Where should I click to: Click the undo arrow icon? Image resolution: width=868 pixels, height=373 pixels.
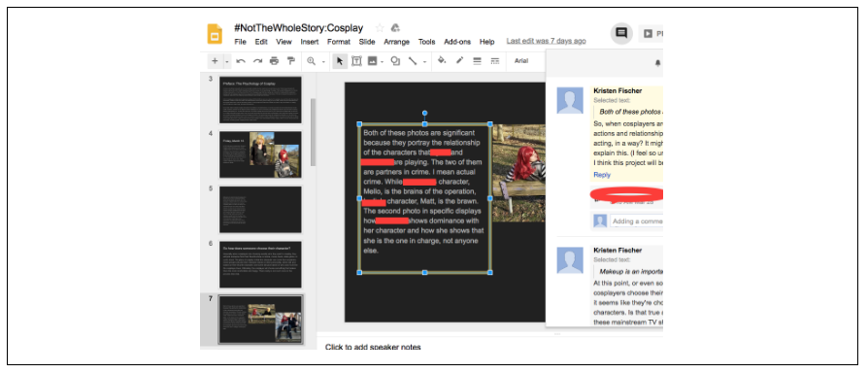241,61
